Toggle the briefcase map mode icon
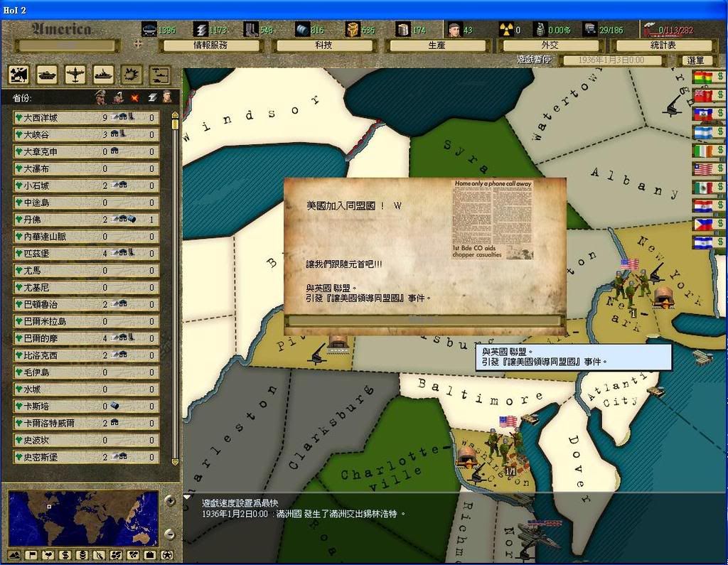Image resolution: width=728 pixels, height=565 pixels. click(149, 554)
